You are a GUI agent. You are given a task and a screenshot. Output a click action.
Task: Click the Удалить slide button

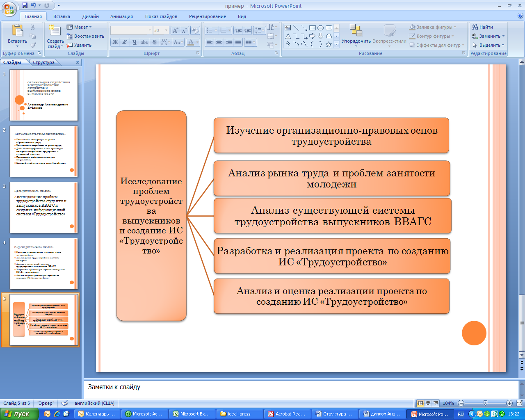80,45
